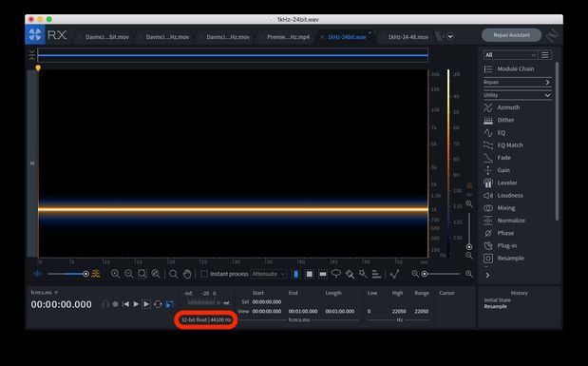Zoom to selection
Viewport: 588px width, 366px height.
[x=142, y=274]
